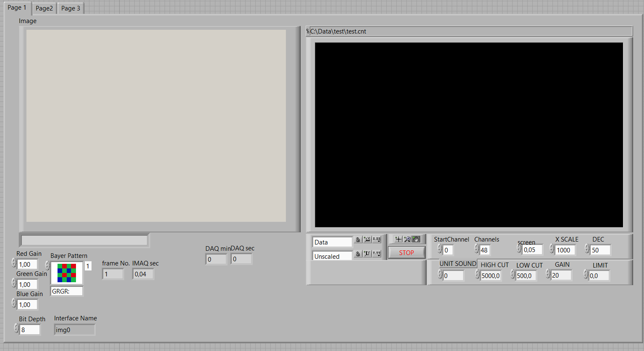Click the Bit Depth stepper arrows
The width and height of the screenshot is (644, 351).
pyautogui.click(x=16, y=328)
